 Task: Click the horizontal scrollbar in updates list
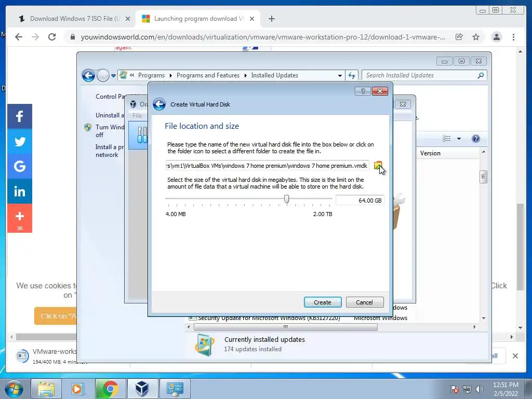pyautogui.click(x=285, y=327)
